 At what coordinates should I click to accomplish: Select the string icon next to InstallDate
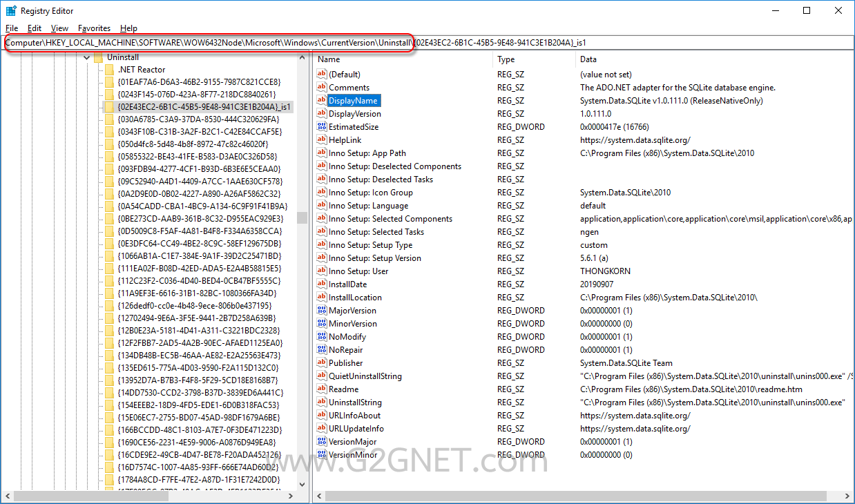pyautogui.click(x=321, y=284)
